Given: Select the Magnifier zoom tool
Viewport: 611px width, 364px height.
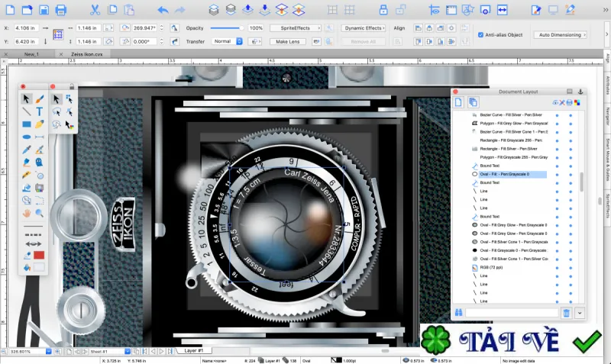Looking at the screenshot, I should (40, 213).
